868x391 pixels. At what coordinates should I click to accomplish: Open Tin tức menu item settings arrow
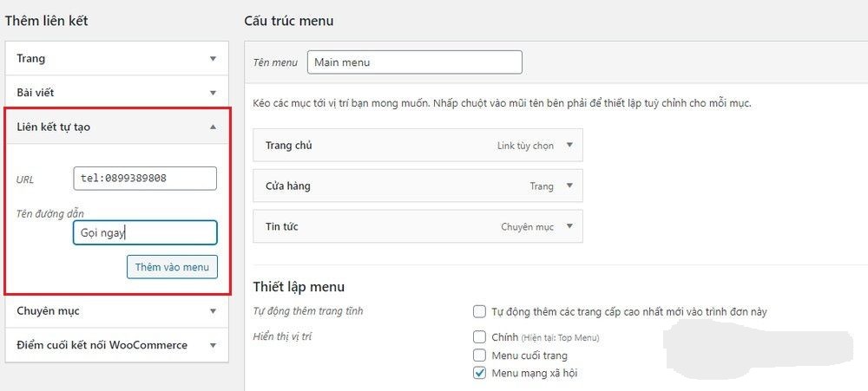click(x=569, y=226)
